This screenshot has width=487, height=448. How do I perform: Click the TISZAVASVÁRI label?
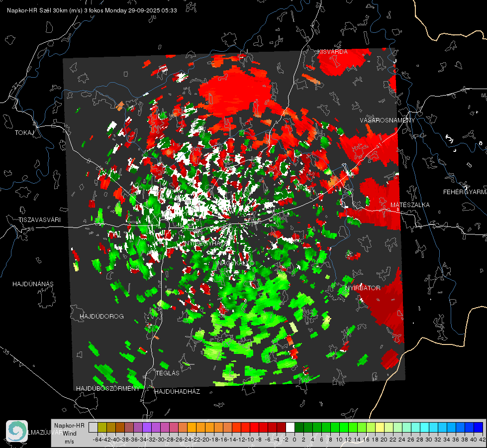[x=39, y=220]
